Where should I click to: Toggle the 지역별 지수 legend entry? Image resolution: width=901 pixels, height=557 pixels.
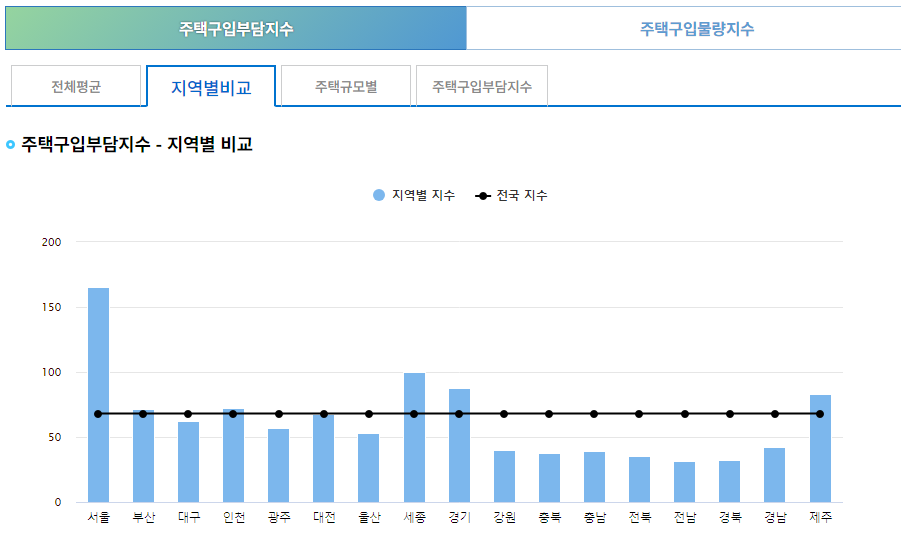414,195
